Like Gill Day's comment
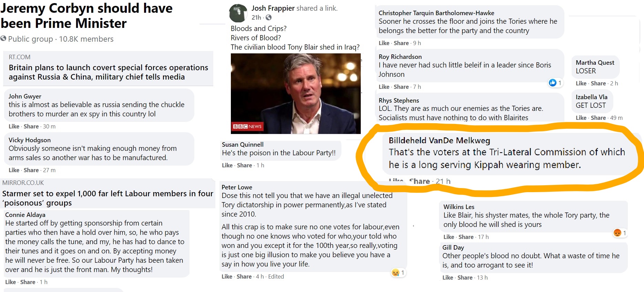The height and width of the screenshot is (292, 644). pyautogui.click(x=448, y=278)
